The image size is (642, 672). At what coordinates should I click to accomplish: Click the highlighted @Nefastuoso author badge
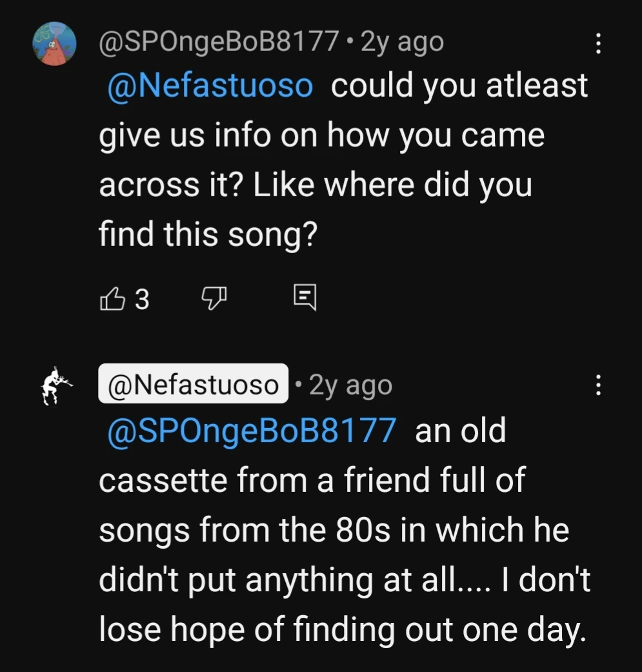coord(193,385)
